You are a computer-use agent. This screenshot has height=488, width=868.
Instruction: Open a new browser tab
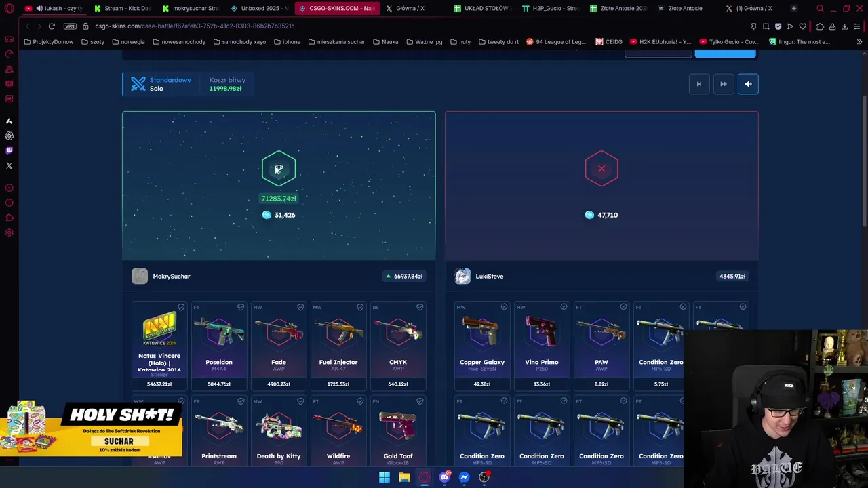tap(793, 9)
